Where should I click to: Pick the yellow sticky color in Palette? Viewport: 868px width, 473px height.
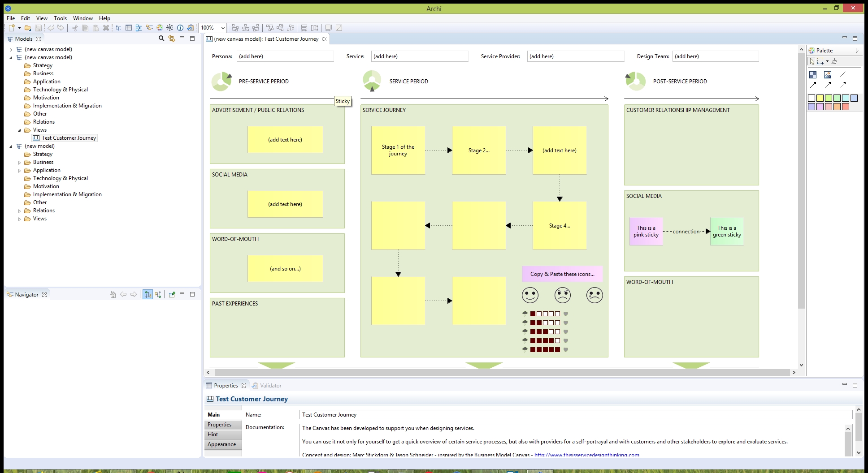(820, 98)
